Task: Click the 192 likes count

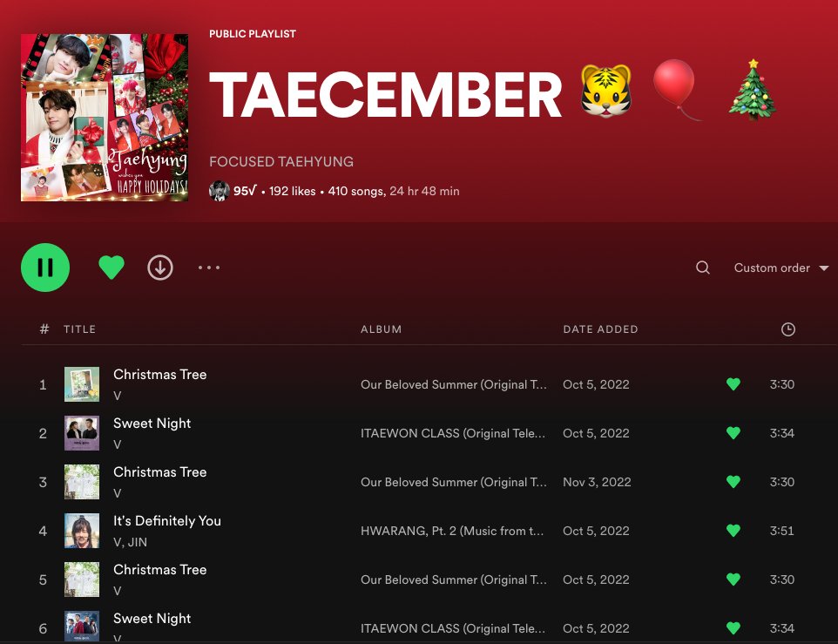Action: coord(293,191)
